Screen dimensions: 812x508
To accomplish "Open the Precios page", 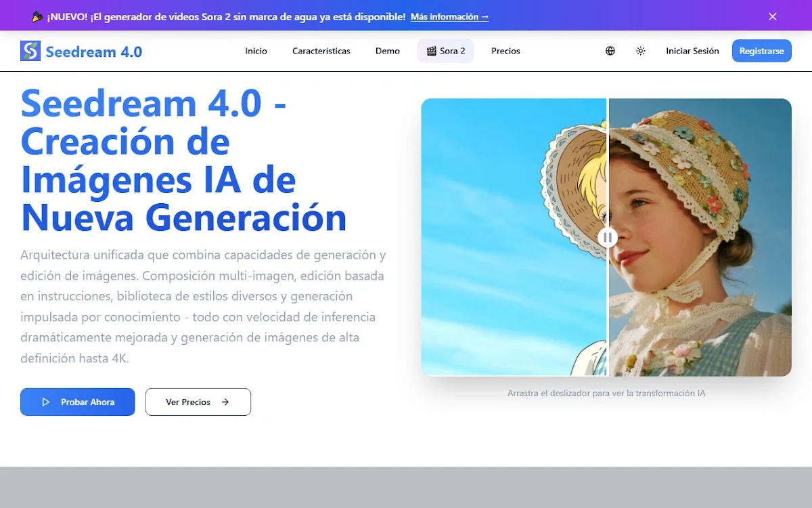I will coord(505,51).
